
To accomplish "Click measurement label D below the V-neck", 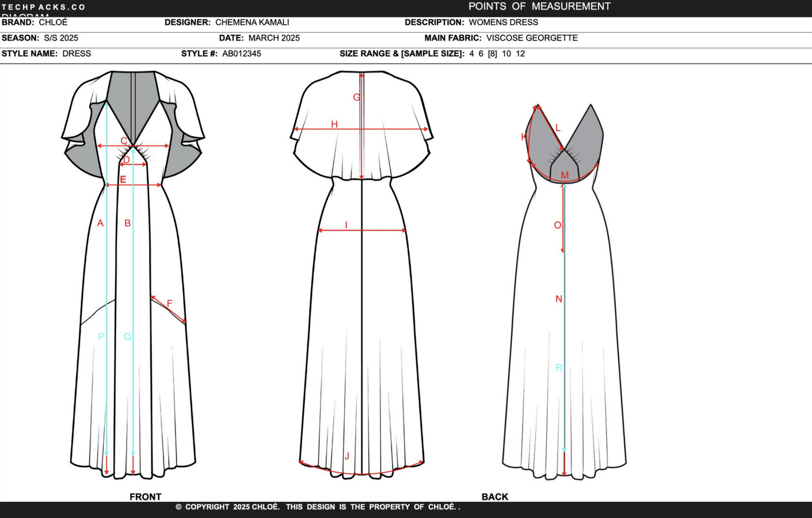I will tap(127, 160).
